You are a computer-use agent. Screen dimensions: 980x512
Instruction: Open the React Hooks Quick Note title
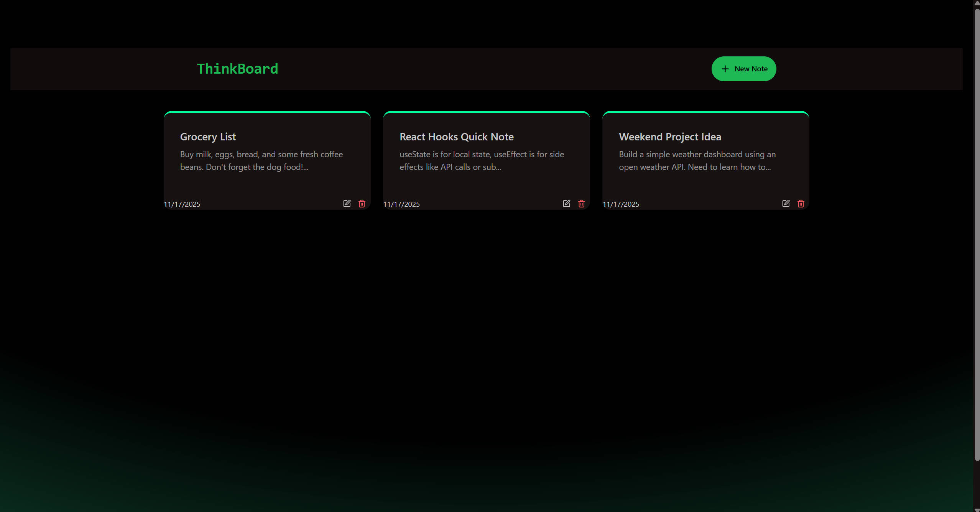pos(456,137)
